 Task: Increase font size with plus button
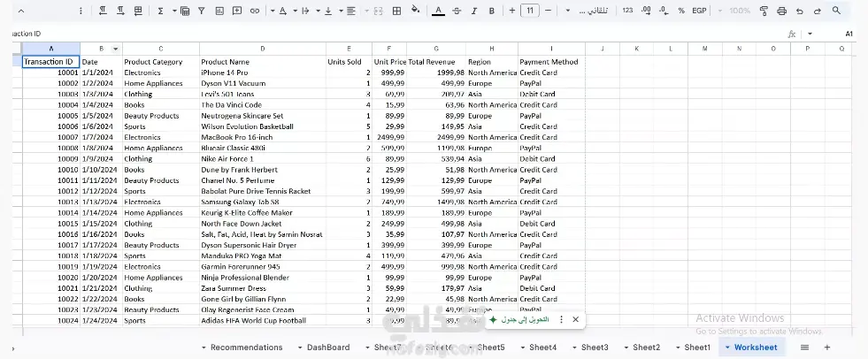click(512, 11)
